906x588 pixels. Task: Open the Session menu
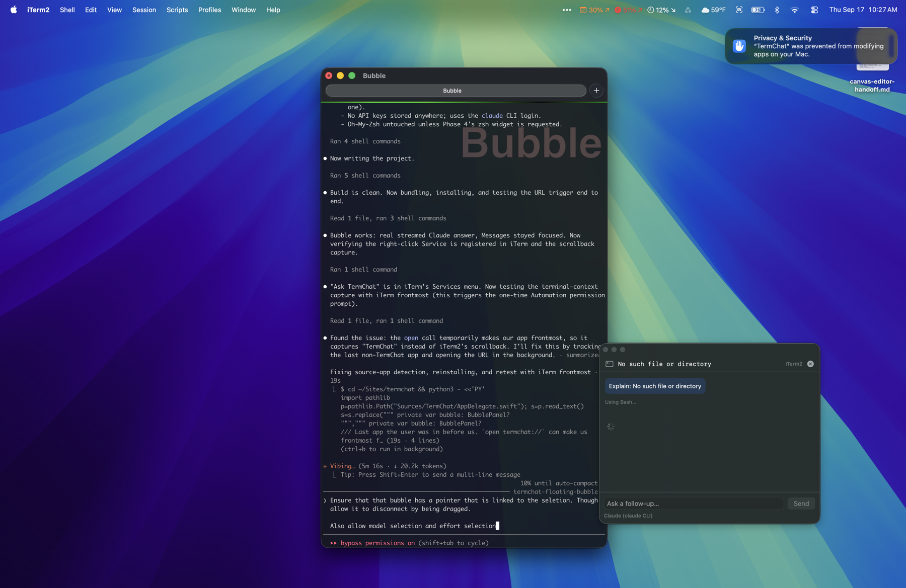(144, 10)
